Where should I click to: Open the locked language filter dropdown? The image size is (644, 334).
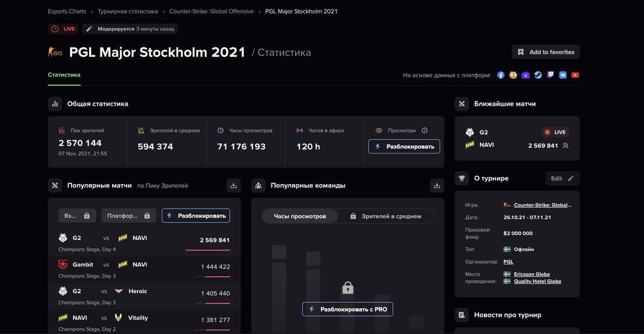(x=77, y=215)
